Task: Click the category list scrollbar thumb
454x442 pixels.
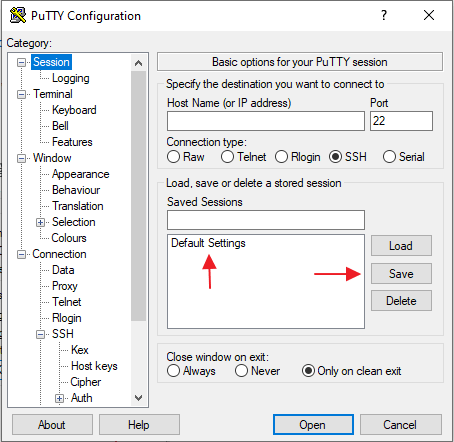Action: tap(138, 196)
